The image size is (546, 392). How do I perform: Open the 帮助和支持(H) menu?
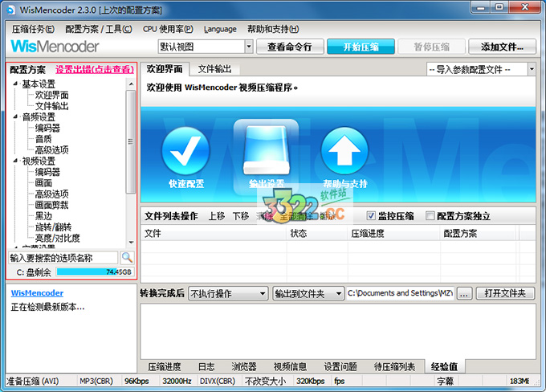pyautogui.click(x=273, y=29)
